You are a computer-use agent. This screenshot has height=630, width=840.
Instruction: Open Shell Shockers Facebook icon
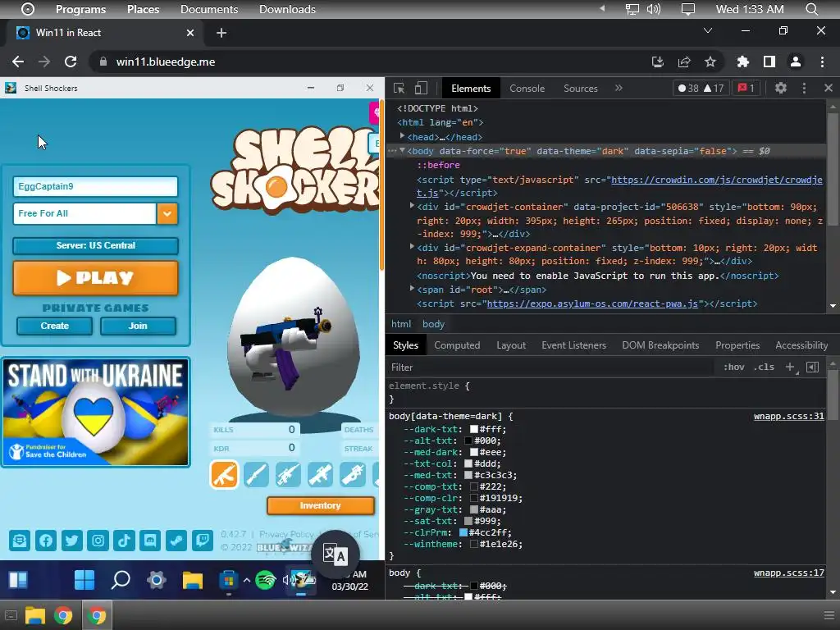pos(46,541)
